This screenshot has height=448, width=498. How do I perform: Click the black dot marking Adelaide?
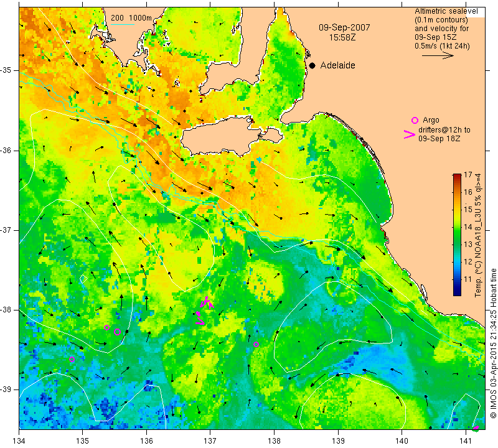312,66
